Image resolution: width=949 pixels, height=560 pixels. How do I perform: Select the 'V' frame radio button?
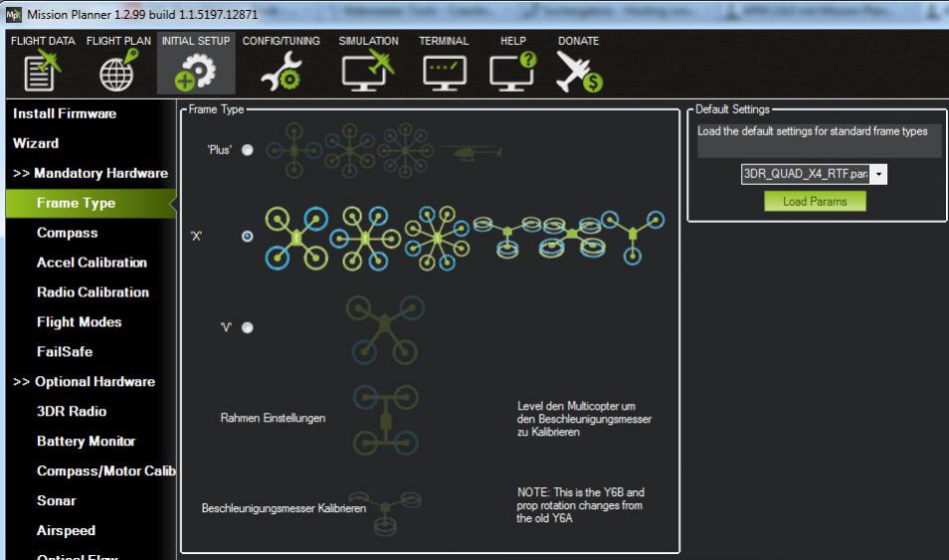[x=248, y=327]
